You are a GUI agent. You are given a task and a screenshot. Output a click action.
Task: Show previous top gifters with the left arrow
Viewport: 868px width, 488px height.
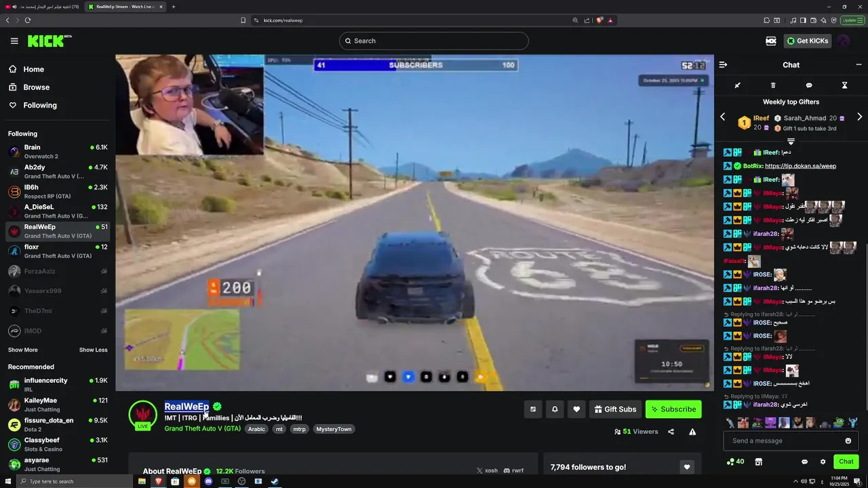pos(722,117)
